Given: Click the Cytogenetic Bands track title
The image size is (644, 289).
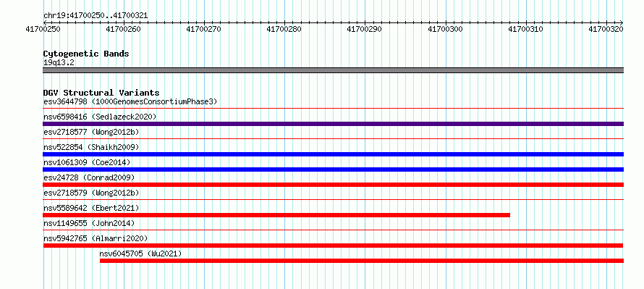Looking at the screenshot, I should (x=86, y=54).
